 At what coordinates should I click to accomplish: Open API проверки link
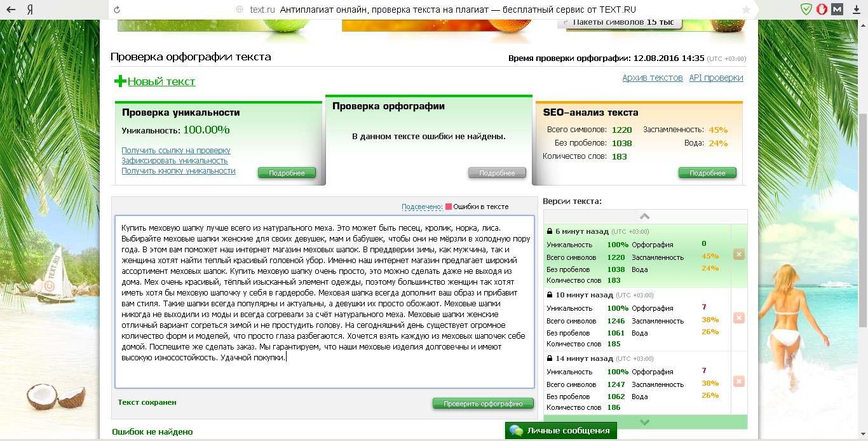coord(716,78)
